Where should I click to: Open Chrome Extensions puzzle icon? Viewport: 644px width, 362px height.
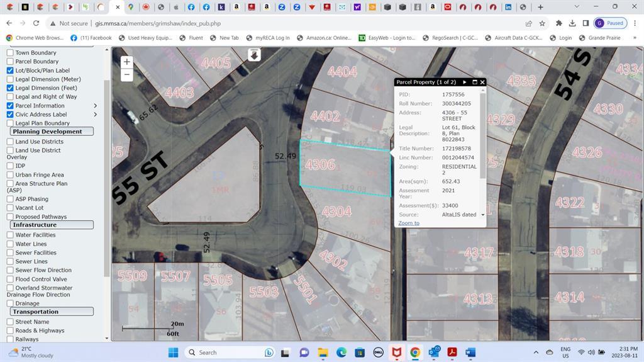point(558,23)
